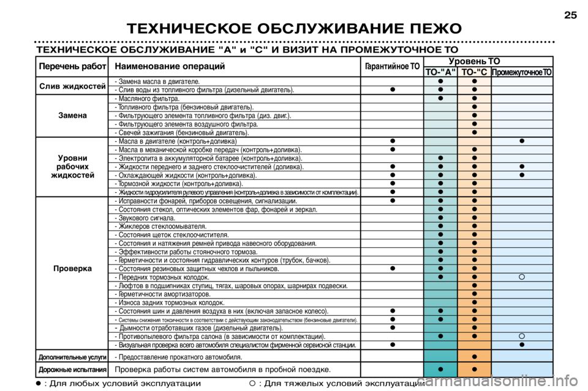The width and height of the screenshot is (588, 391).
Task: Select "Предоставление прокатного автомобиля." text
Action: (178, 357)
